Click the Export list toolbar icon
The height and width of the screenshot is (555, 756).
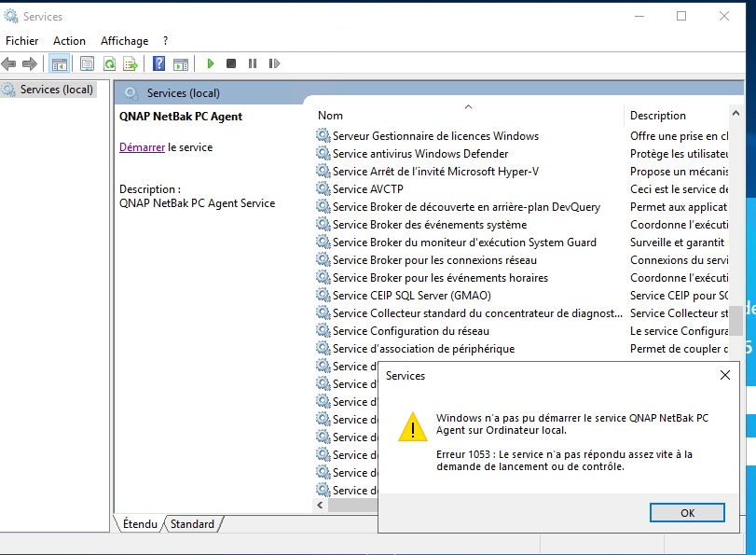(131, 63)
